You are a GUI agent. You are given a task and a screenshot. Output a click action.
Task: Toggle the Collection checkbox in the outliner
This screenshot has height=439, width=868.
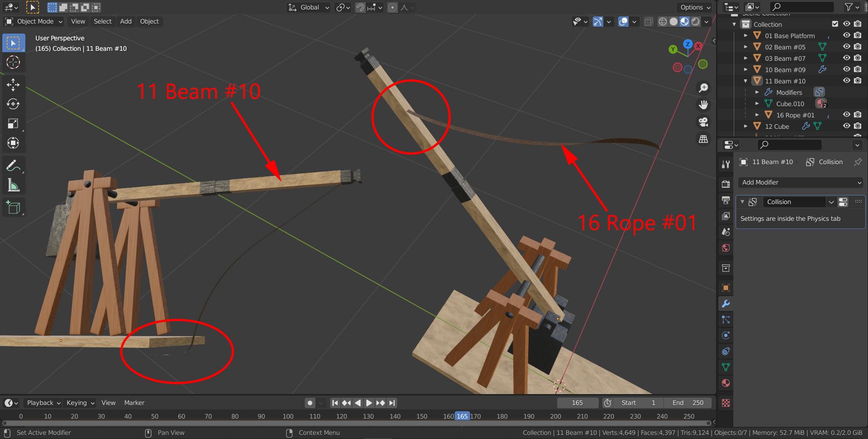(x=835, y=24)
